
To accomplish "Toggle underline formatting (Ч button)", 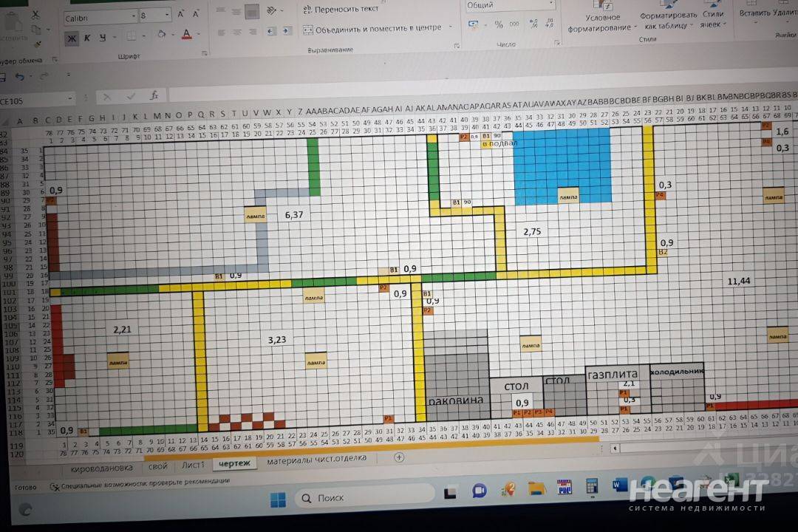I will 103,38.
